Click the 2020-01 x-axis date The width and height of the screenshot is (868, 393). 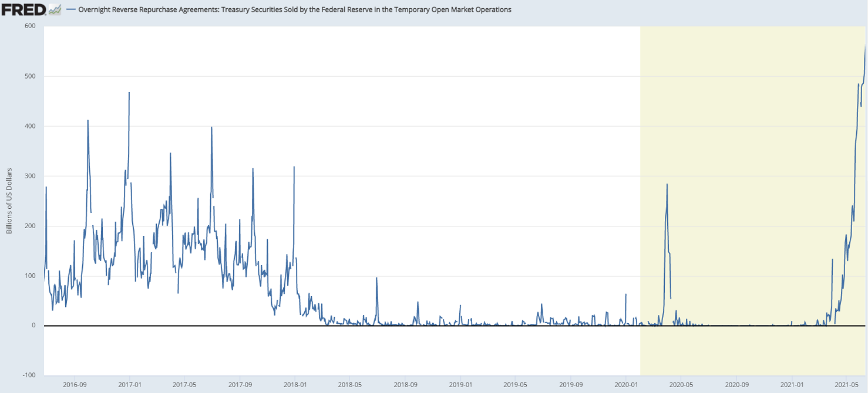625,384
